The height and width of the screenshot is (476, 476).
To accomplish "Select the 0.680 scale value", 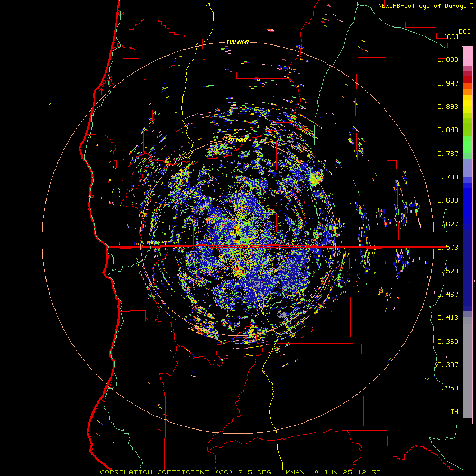I will [448, 200].
